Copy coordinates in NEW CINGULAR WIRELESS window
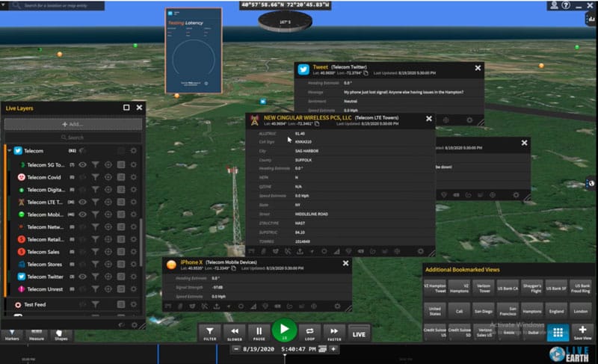 click(x=316, y=124)
